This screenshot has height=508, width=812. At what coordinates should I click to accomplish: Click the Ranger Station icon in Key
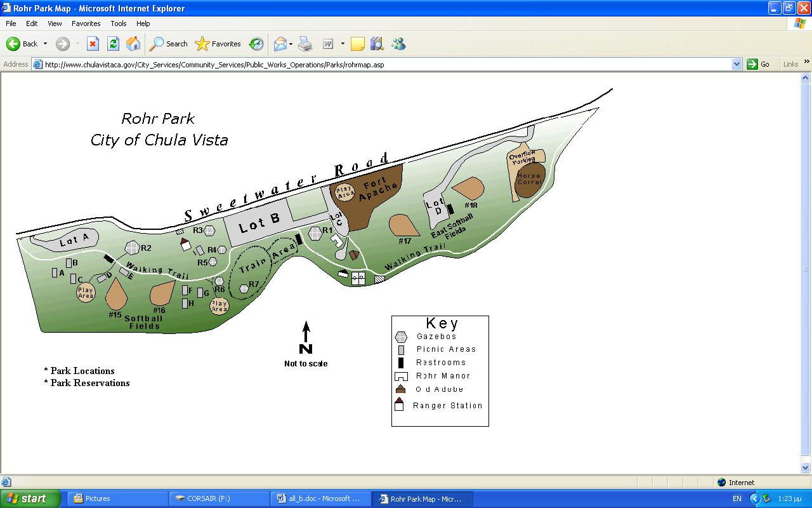[x=400, y=404]
